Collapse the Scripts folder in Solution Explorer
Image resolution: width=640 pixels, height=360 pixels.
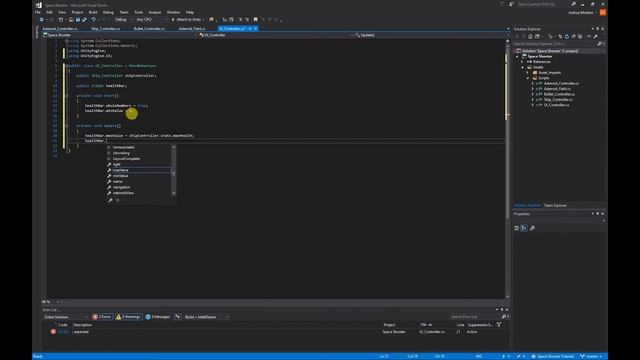[528, 78]
